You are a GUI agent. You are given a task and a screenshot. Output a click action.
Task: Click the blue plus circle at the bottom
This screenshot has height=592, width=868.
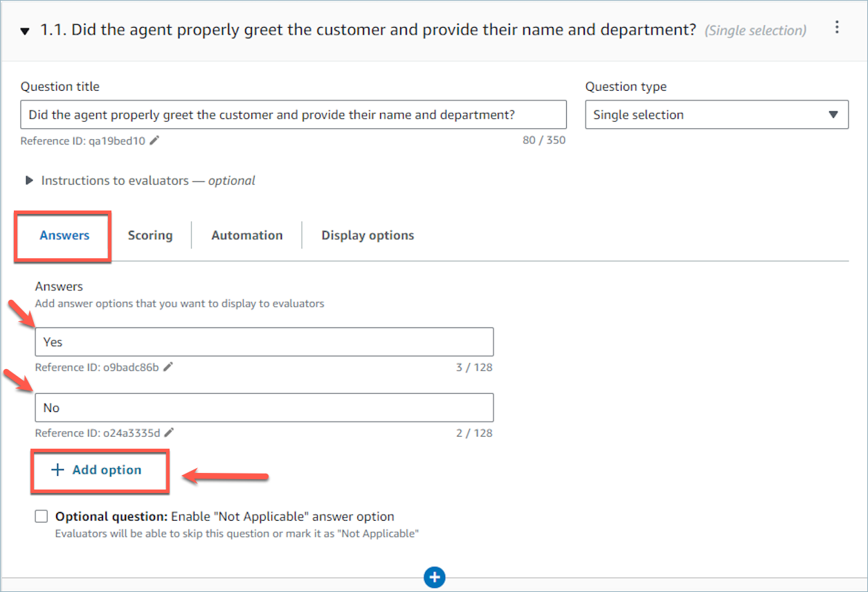(x=434, y=577)
